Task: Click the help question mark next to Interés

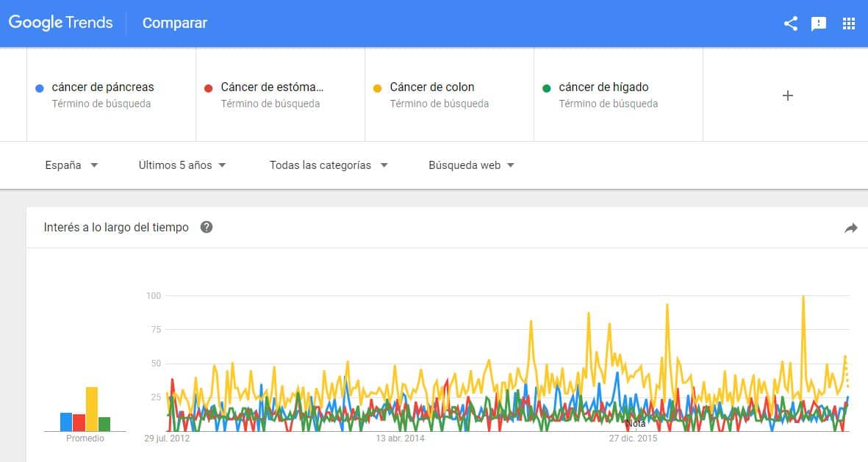Action: coord(207,227)
